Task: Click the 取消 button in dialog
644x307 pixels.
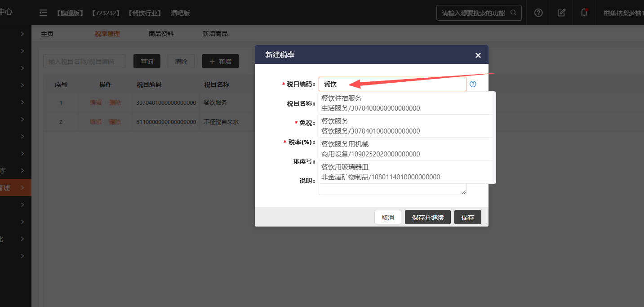Action: click(x=387, y=217)
